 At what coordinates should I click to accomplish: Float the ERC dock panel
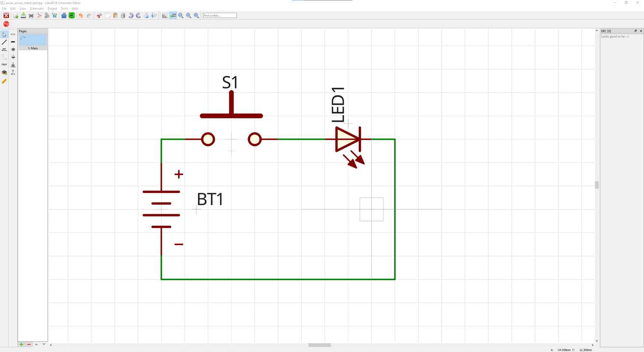click(x=636, y=31)
